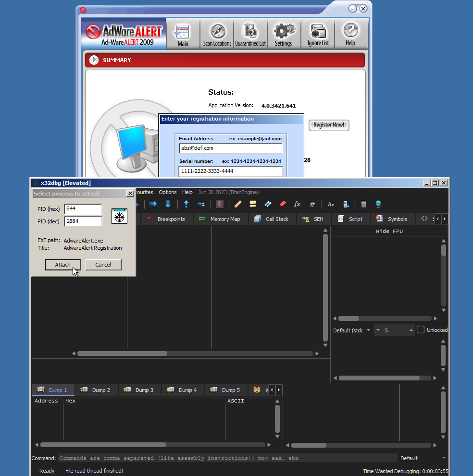
Task: Click the Command input box
Action: [227, 458]
